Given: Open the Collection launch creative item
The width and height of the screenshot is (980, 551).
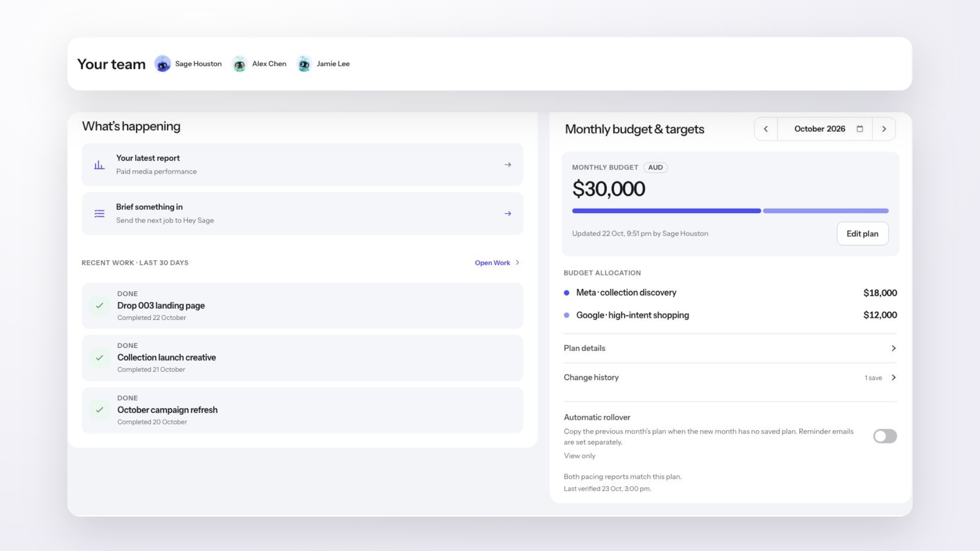Looking at the screenshot, I should tap(302, 358).
